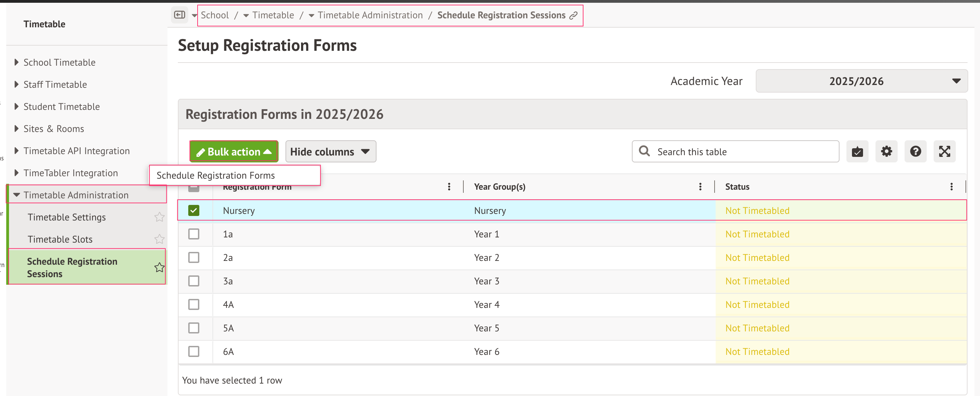Image resolution: width=980 pixels, height=396 pixels.
Task: Open the Registration Form column options menu
Action: (449, 187)
